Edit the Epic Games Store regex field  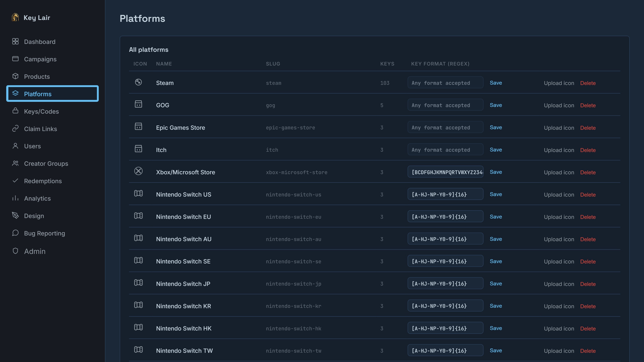pos(445,127)
